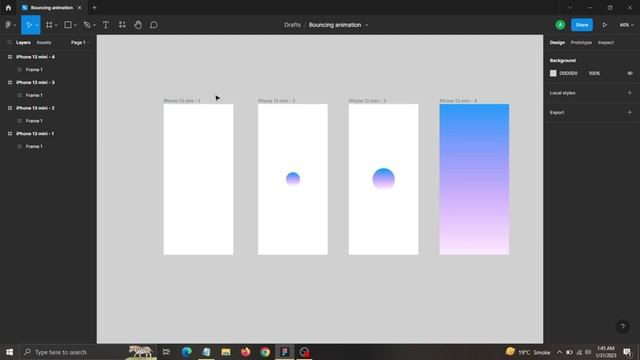Screen dimensions: 640x360
Task: Select the Hand tool
Action: 138,25
